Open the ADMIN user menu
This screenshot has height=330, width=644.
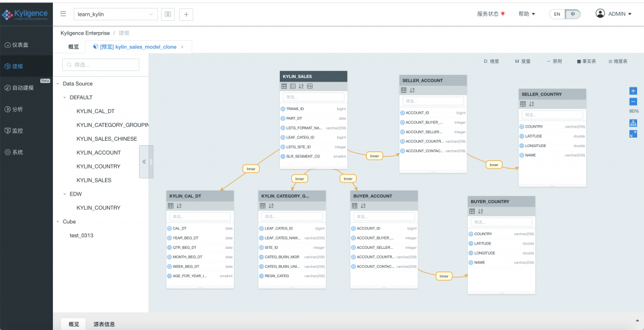(613, 14)
